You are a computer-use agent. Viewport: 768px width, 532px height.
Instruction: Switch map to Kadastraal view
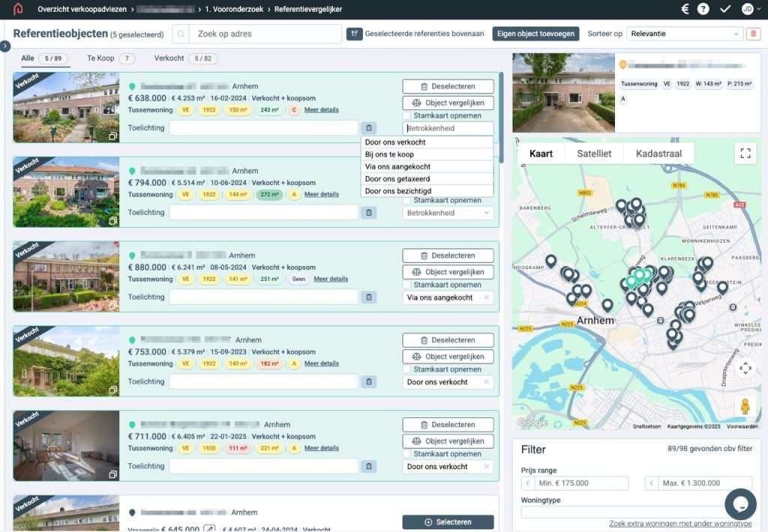tap(658, 154)
